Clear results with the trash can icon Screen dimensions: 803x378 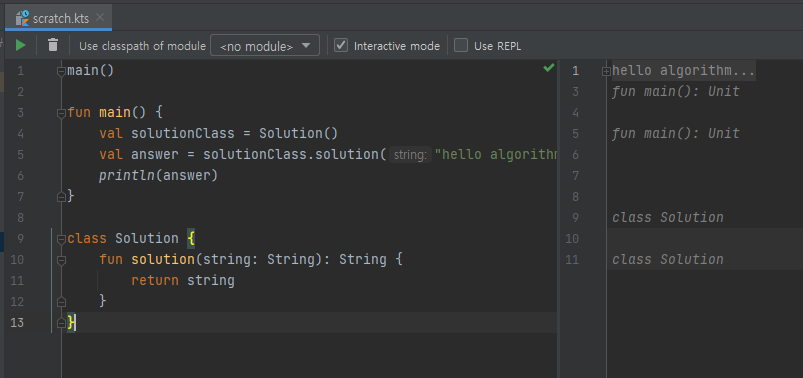[x=53, y=46]
